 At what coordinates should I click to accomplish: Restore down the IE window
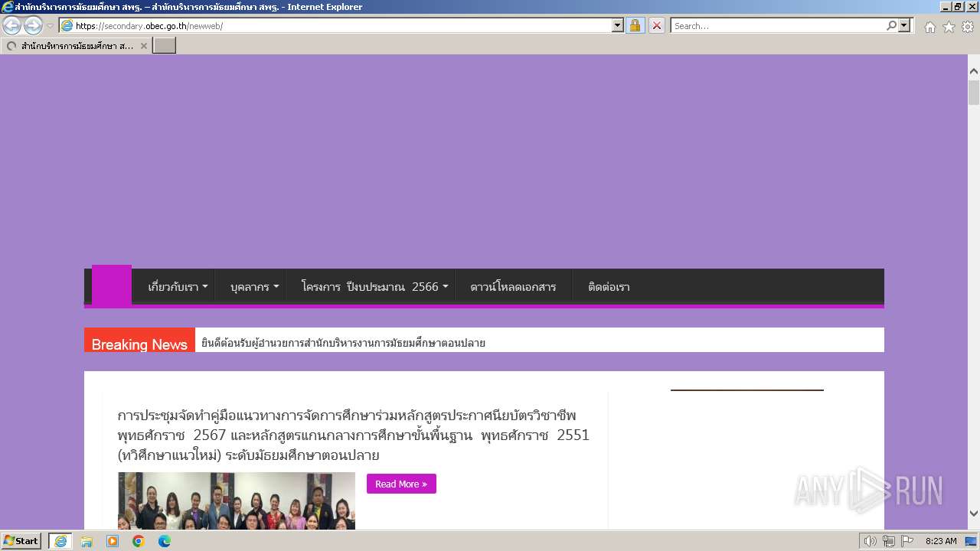click(958, 7)
